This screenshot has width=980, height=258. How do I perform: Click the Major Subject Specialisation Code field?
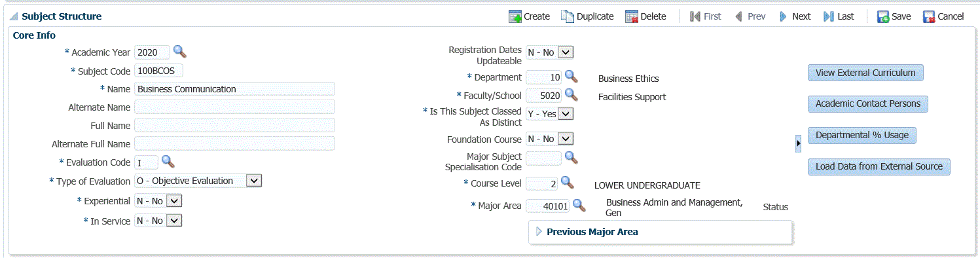click(x=543, y=158)
